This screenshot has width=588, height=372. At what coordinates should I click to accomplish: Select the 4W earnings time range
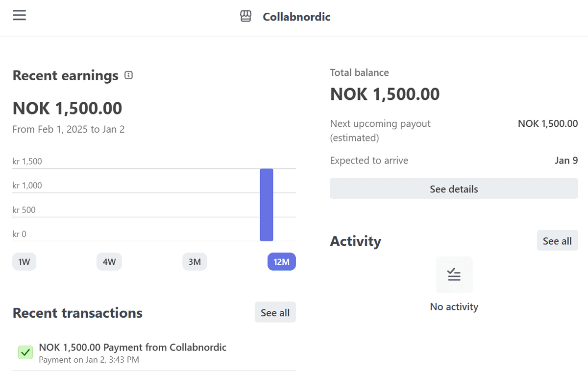tap(109, 261)
